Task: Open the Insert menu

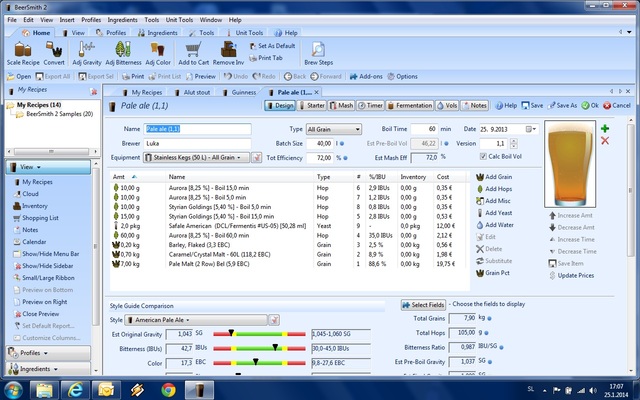Action: click(67, 20)
